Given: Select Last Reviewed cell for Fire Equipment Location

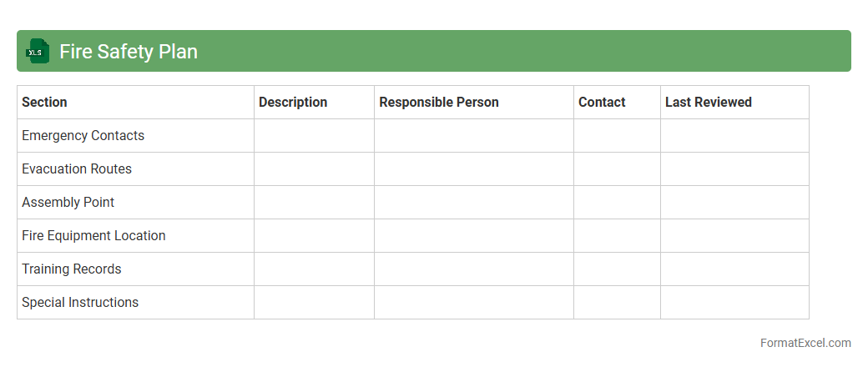Looking at the screenshot, I should point(734,236).
